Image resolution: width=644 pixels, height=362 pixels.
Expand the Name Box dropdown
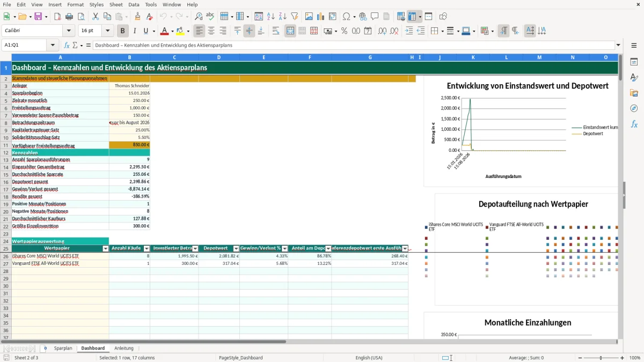tap(53, 45)
